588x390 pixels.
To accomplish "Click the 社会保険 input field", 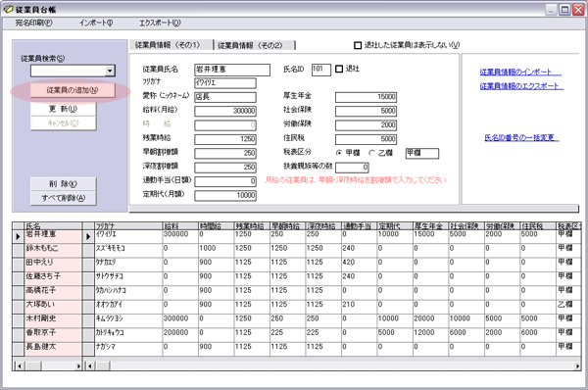I will [366, 111].
